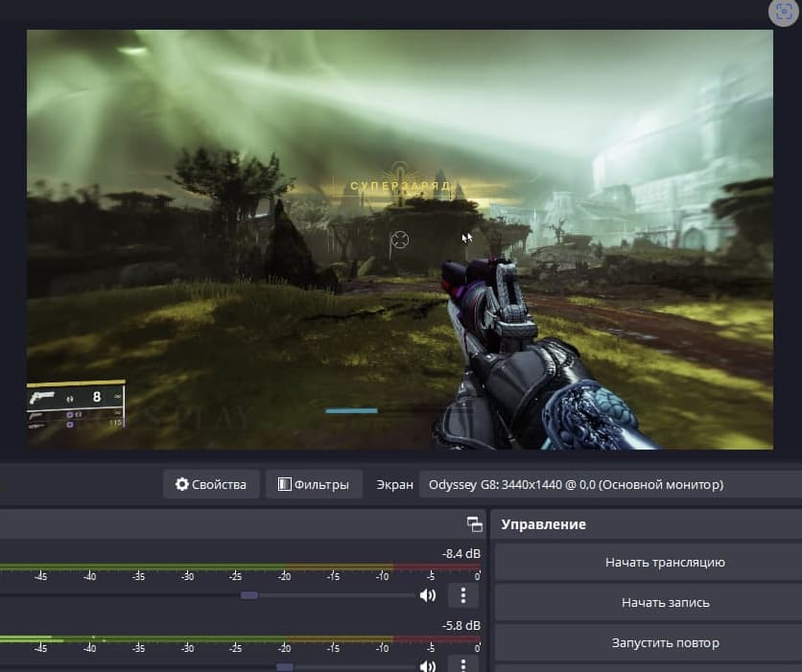The height and width of the screenshot is (672, 802).
Task: Click the volume slider handle of the second channel
Action: (284, 666)
